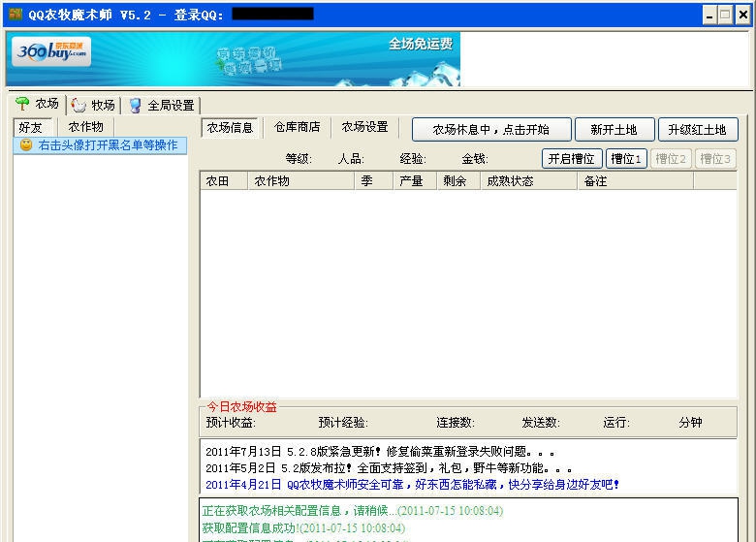The image size is (756, 542).
Task: Click the 金钱 label
Action: coord(475,159)
